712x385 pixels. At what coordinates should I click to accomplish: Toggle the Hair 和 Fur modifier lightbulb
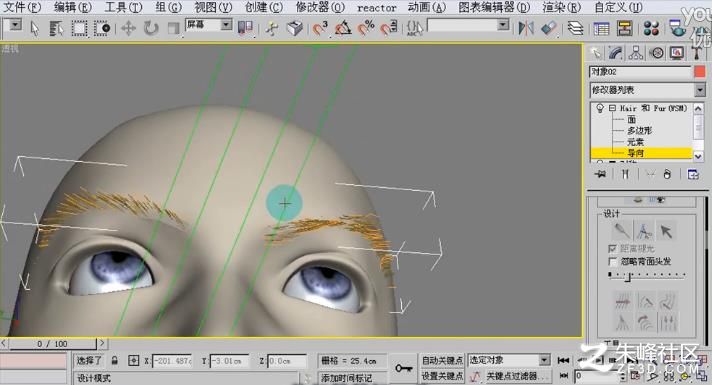tap(600, 108)
